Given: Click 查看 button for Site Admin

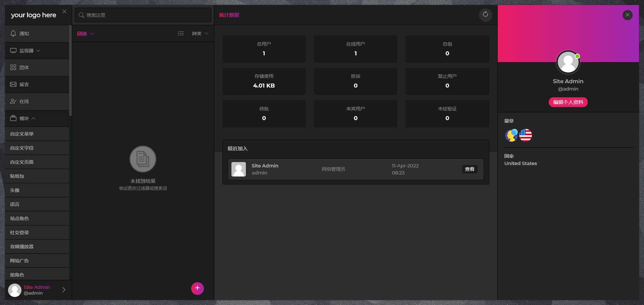Looking at the screenshot, I should [x=470, y=169].
